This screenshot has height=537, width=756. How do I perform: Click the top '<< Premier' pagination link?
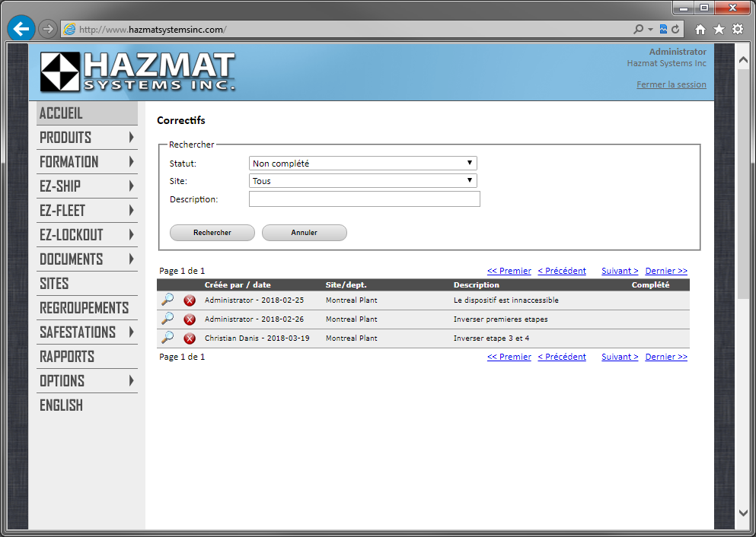click(x=509, y=271)
